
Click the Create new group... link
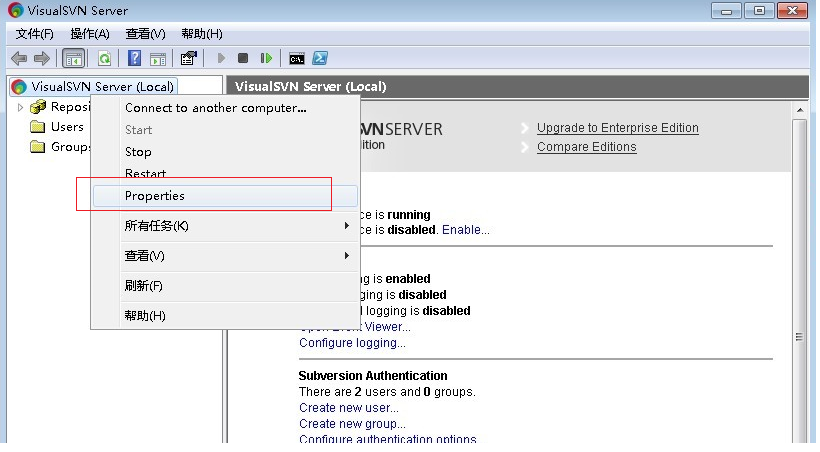(x=352, y=424)
